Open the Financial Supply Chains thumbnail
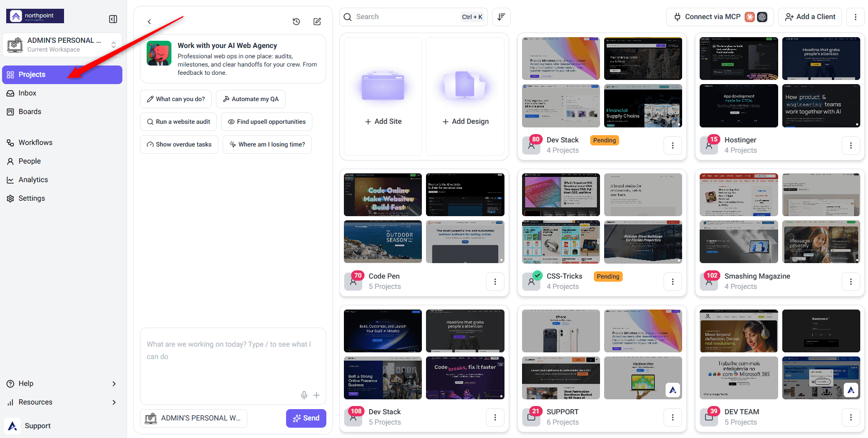The image size is (868, 438). tap(643, 106)
